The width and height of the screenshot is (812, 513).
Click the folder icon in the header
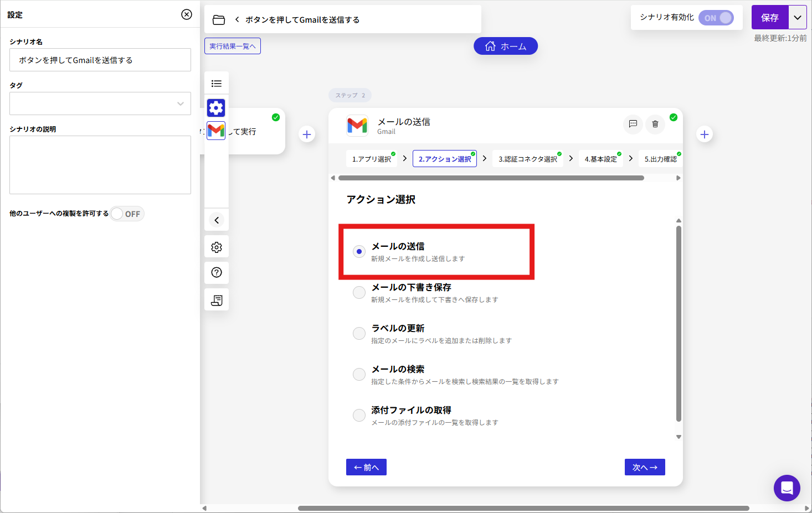coord(219,20)
